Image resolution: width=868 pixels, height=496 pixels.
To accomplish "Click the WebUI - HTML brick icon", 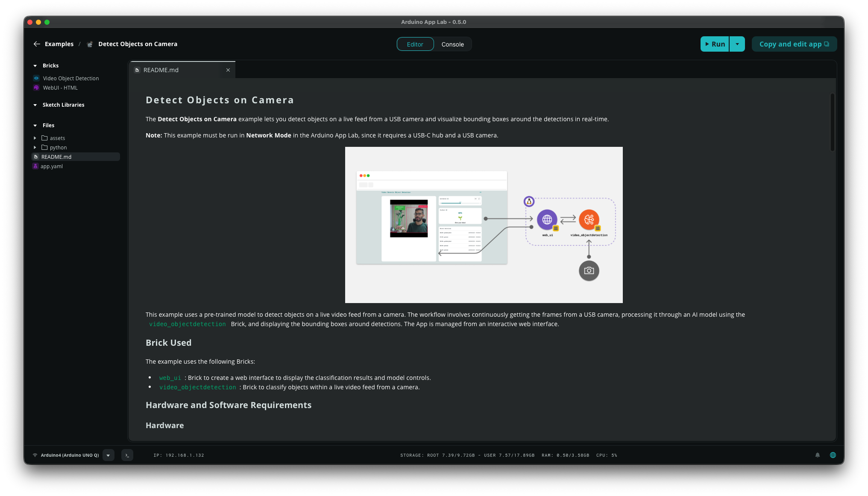I will click(36, 88).
